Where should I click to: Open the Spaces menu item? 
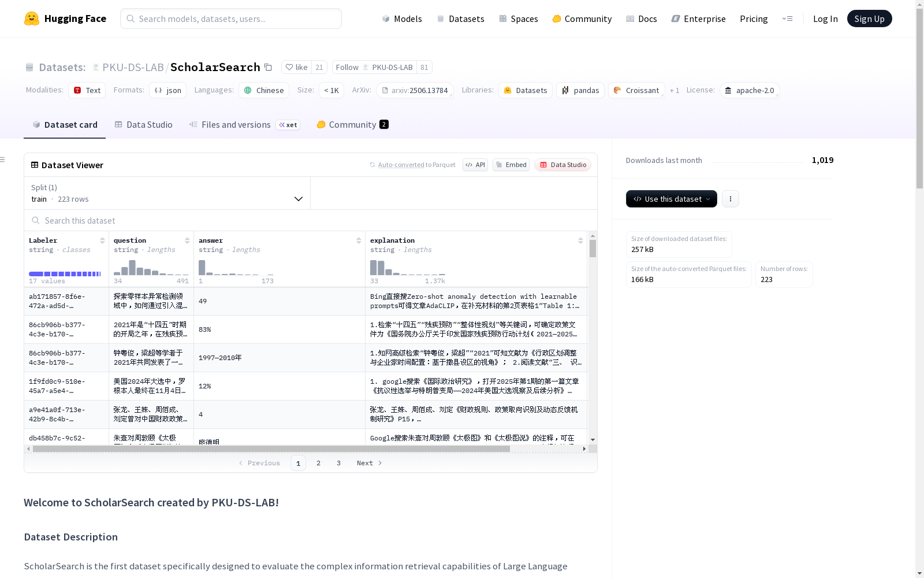click(519, 18)
